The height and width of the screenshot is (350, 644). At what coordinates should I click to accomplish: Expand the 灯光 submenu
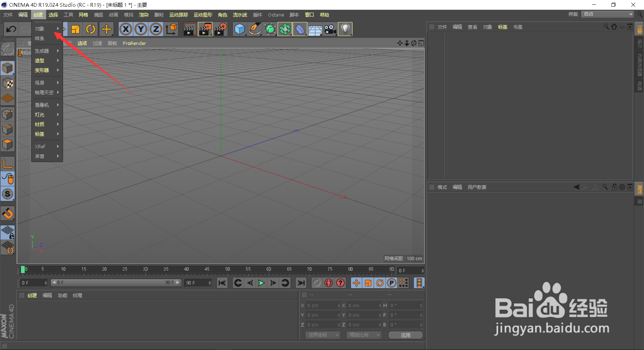click(x=47, y=115)
